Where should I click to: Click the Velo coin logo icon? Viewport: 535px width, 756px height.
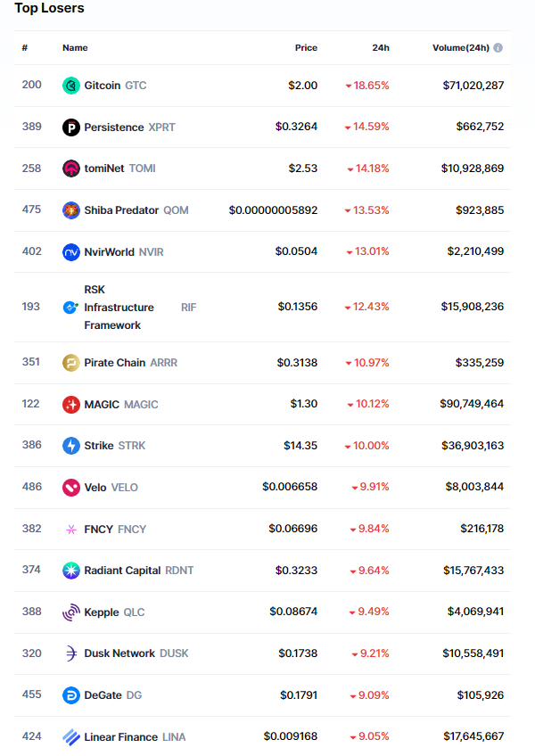[71, 488]
